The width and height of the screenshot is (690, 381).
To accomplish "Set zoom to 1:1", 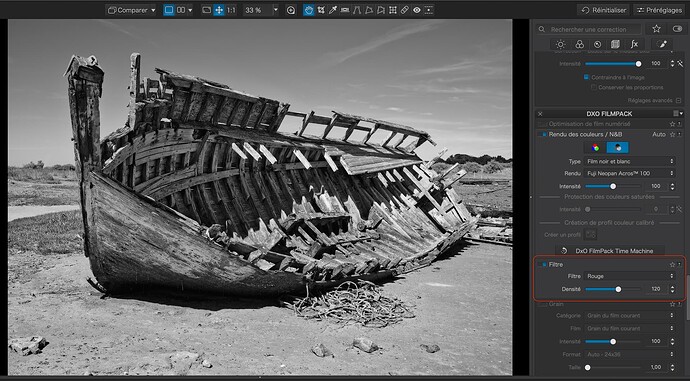I will click(231, 10).
